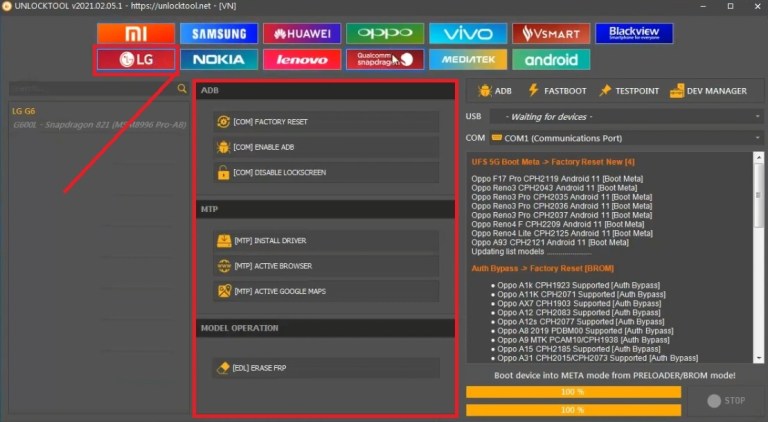
Task: Select the LG G6 model entry
Action: tap(24, 111)
